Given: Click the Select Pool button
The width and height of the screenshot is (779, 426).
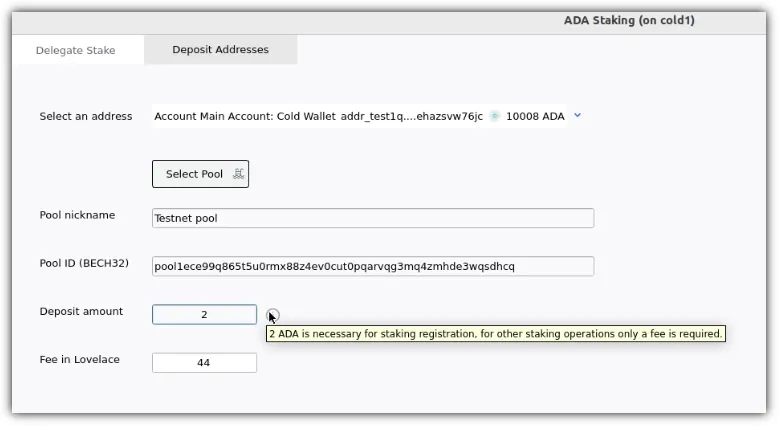Looking at the screenshot, I should 200,174.
